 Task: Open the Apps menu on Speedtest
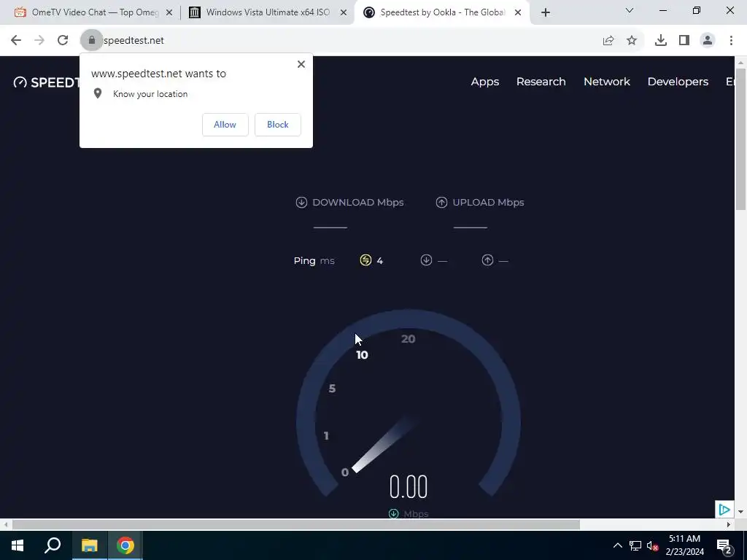[x=485, y=82]
